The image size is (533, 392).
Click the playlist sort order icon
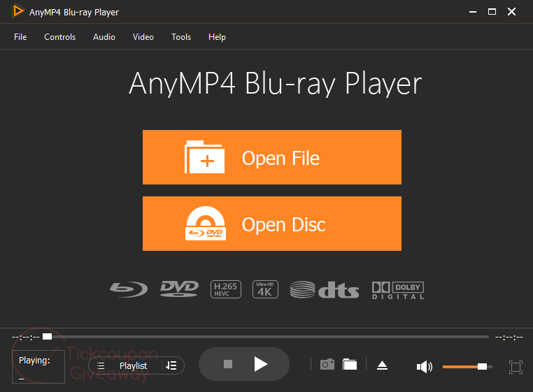tap(171, 366)
